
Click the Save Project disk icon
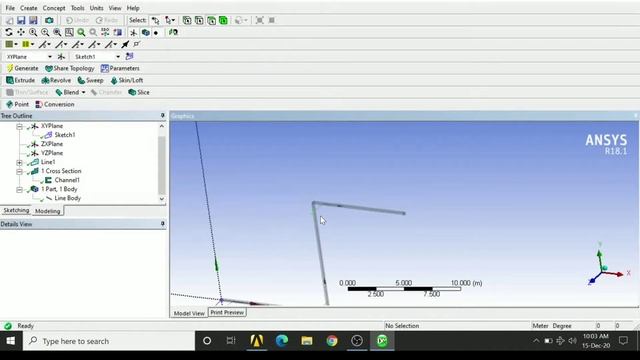click(21, 20)
